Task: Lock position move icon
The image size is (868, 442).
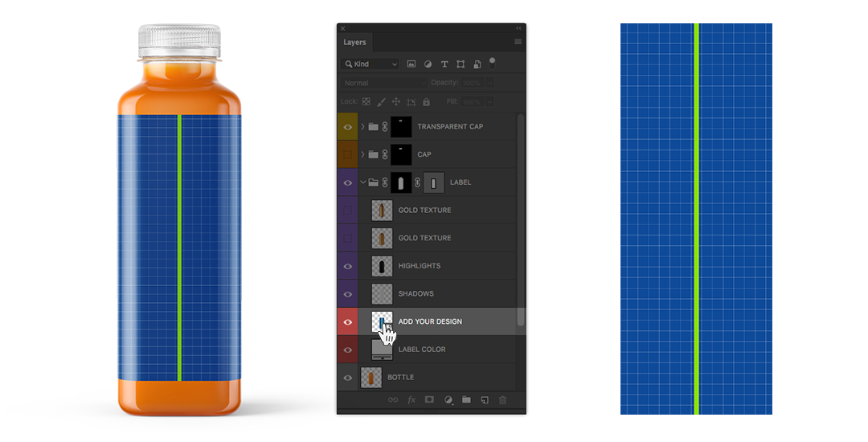Action: pos(396,102)
